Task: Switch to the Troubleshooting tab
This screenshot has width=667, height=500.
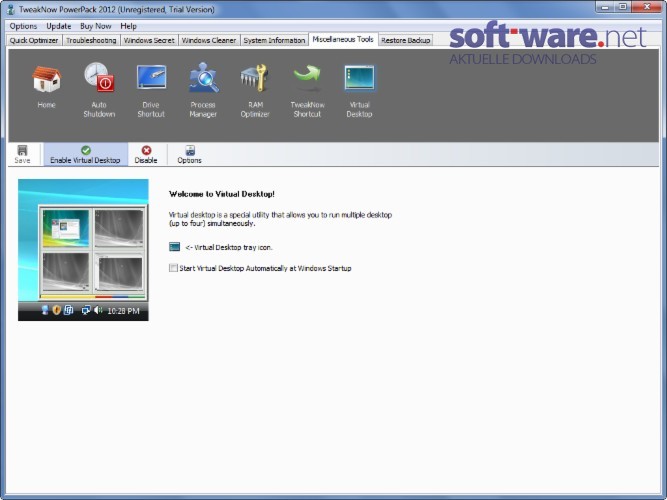Action: (91, 40)
